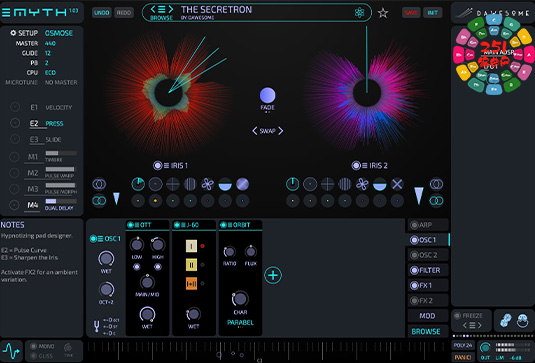Enable GLISS toggle

(33, 356)
